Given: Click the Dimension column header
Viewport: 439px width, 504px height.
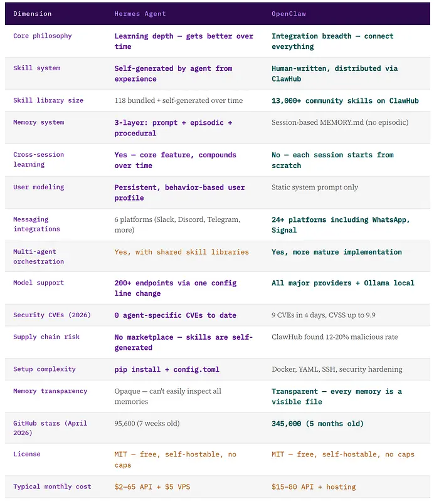Looking at the screenshot, I should 33,14.
